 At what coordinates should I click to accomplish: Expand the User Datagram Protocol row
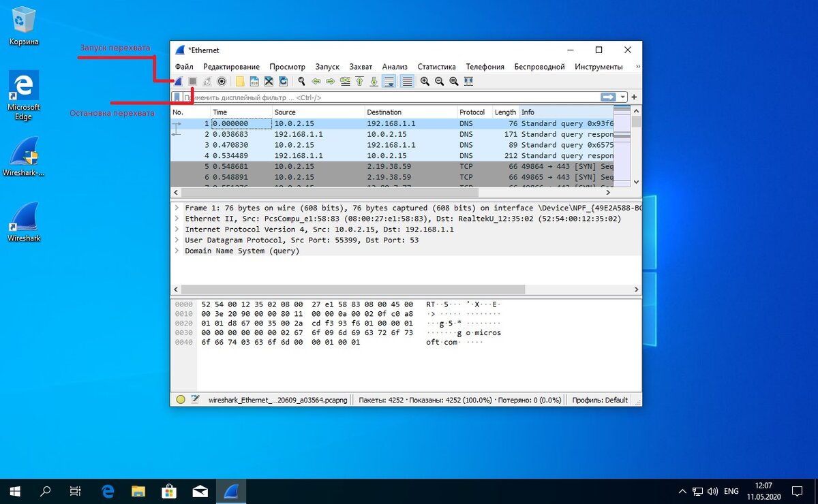coord(177,240)
